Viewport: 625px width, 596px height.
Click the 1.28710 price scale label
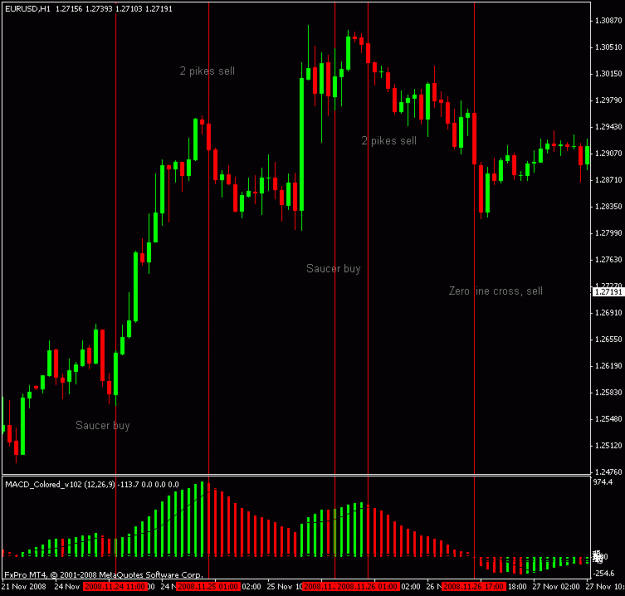tap(608, 180)
